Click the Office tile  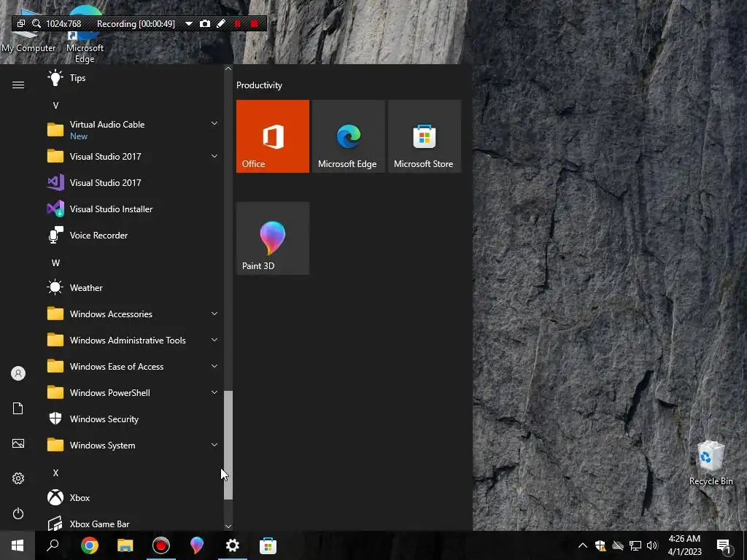click(273, 136)
